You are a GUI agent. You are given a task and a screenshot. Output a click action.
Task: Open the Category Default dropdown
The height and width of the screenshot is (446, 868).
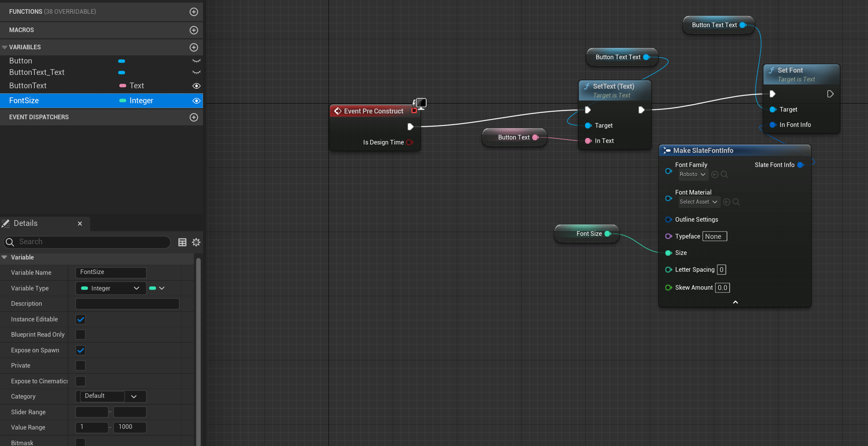[x=133, y=397]
